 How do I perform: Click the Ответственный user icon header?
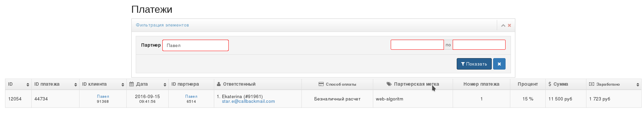coord(219,84)
